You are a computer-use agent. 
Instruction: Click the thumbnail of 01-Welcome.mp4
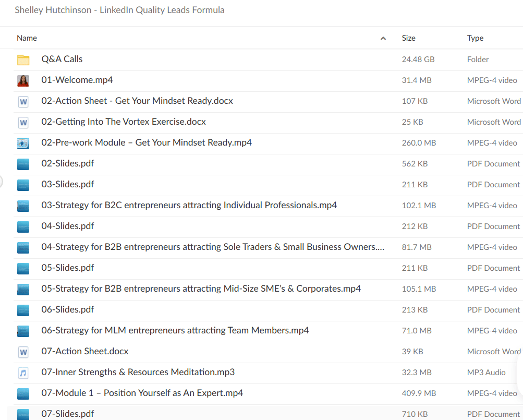pyautogui.click(x=23, y=80)
